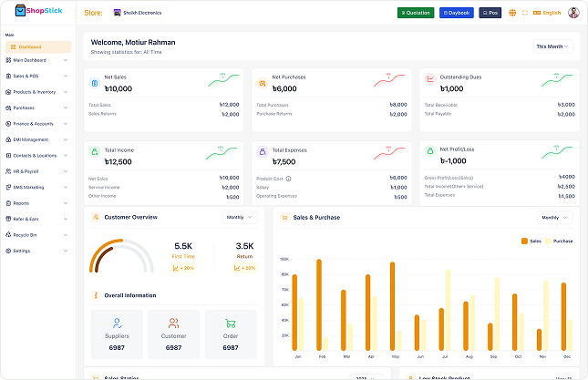Open Sales & Purchase Monthly dropdown
588x380 pixels.
click(554, 218)
